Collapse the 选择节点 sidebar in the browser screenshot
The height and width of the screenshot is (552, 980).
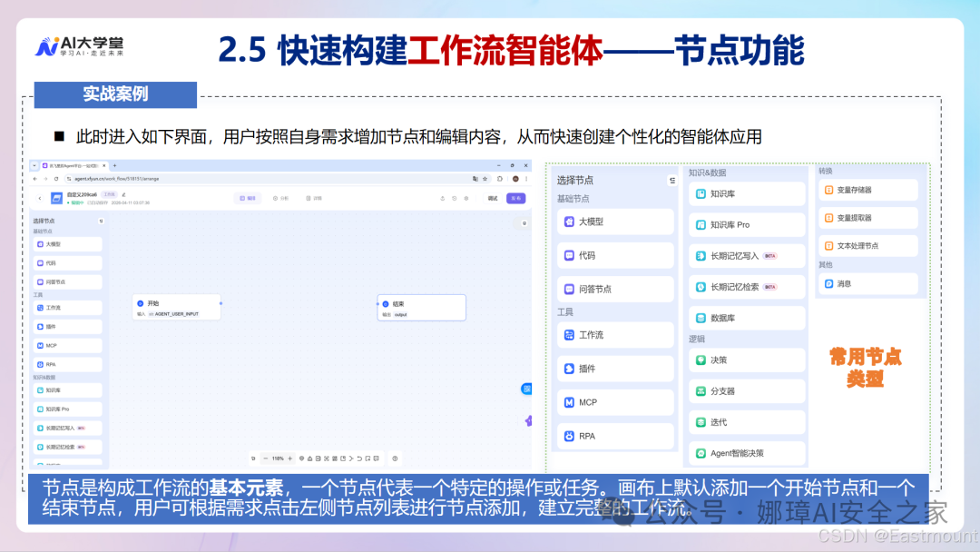[x=102, y=221]
